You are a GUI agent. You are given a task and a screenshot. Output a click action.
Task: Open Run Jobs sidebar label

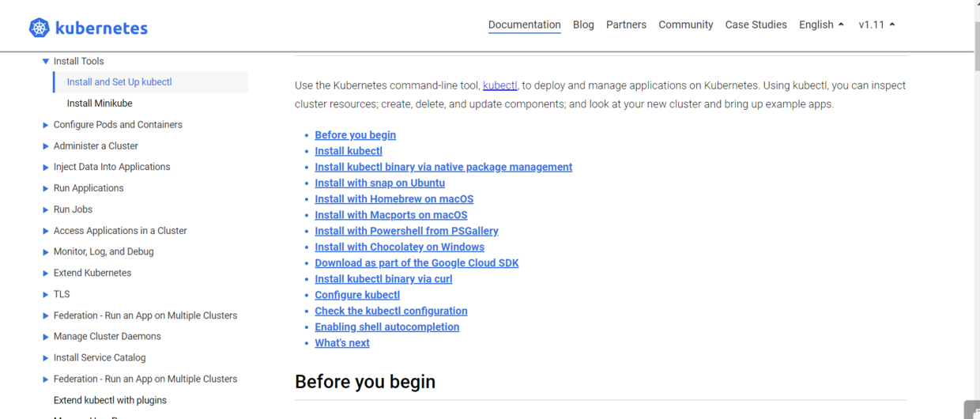(73, 209)
